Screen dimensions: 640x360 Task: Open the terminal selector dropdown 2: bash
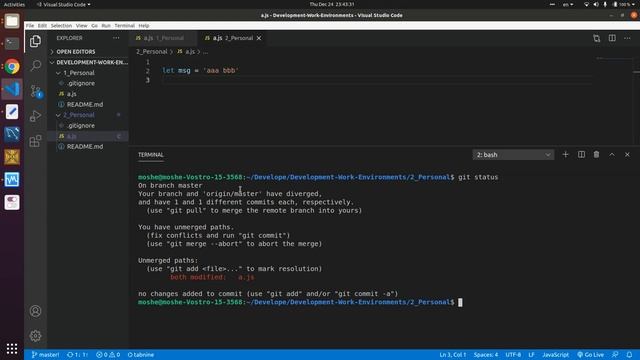pyautogui.click(x=513, y=155)
